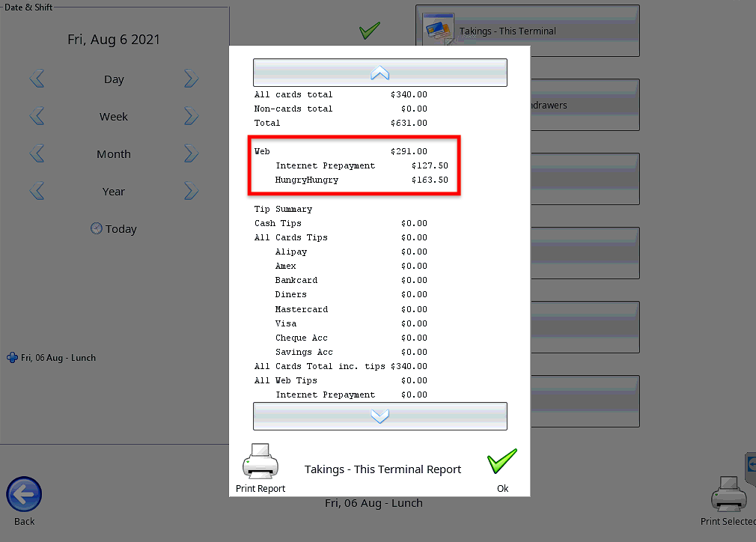Select the Month label
Viewport: 756px width, 542px height.
coord(114,154)
